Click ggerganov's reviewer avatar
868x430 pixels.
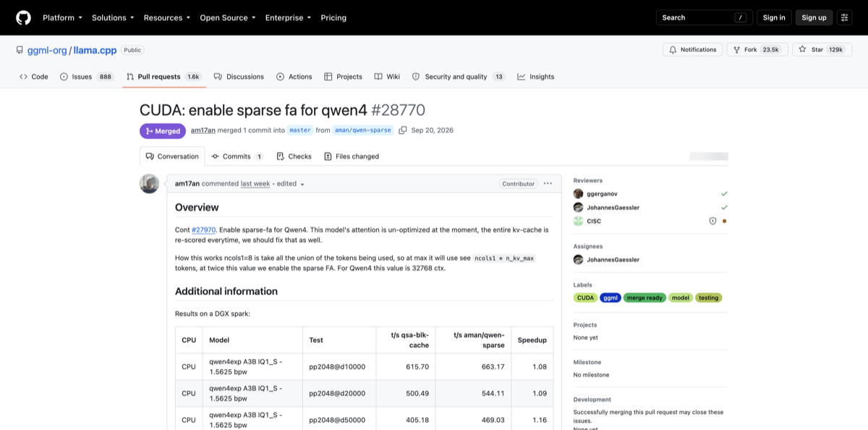(578, 194)
